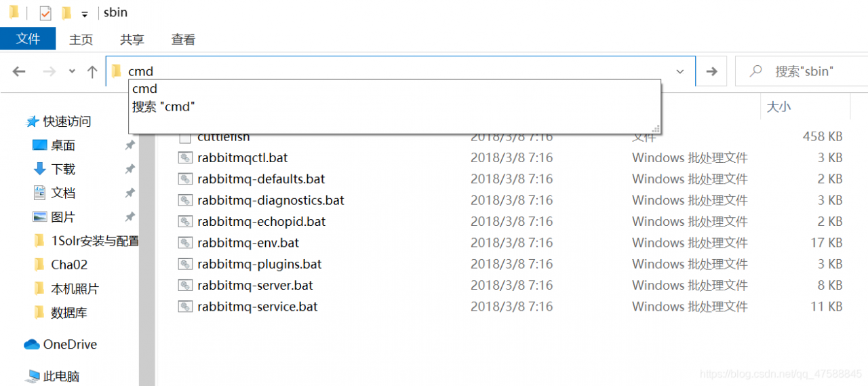Switch to the 查看 view ribbon tab
Screen dimensions: 868x386
pyautogui.click(x=183, y=39)
